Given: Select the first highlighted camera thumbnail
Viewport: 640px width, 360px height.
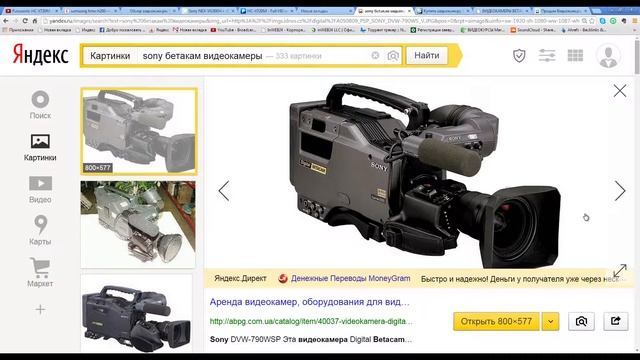Looking at the screenshot, I should click(139, 131).
